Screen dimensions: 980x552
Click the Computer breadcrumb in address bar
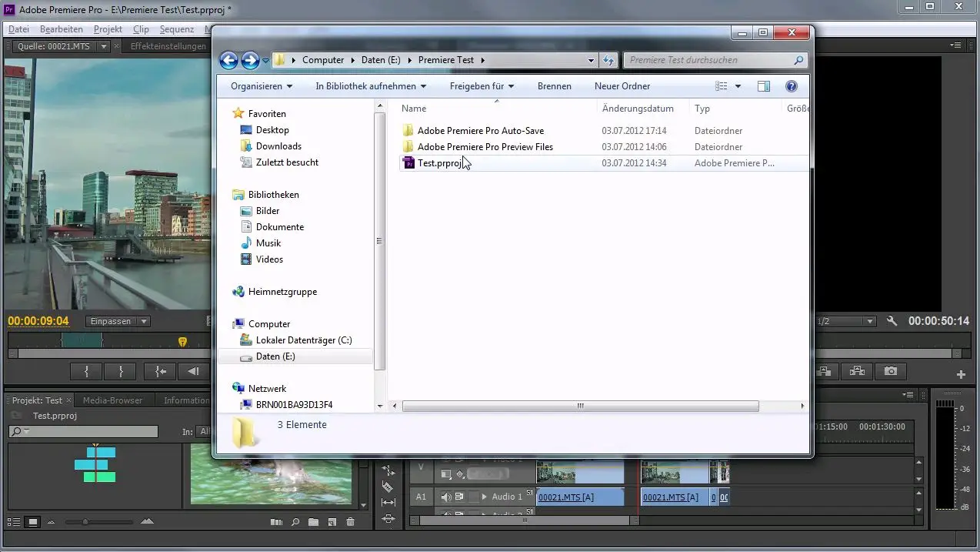[x=323, y=60]
